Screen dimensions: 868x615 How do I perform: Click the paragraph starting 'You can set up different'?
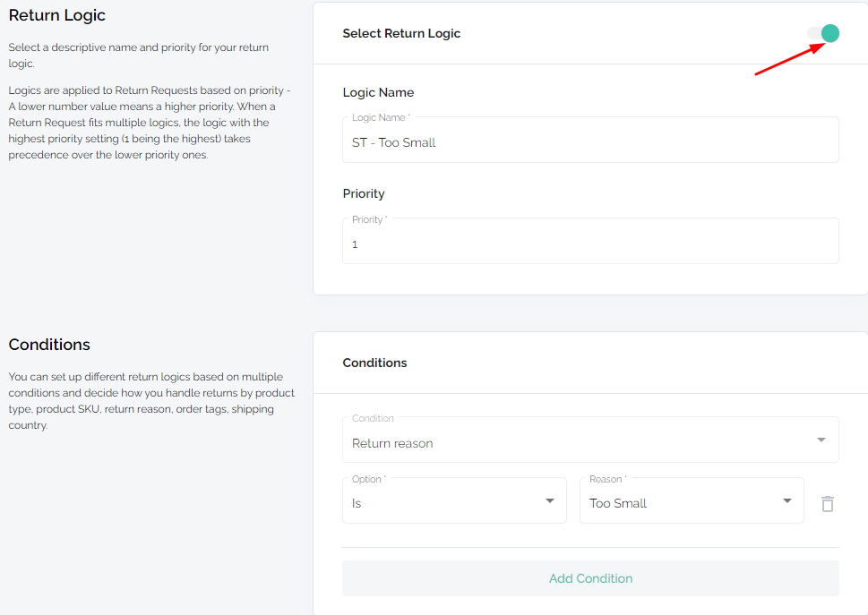click(151, 401)
